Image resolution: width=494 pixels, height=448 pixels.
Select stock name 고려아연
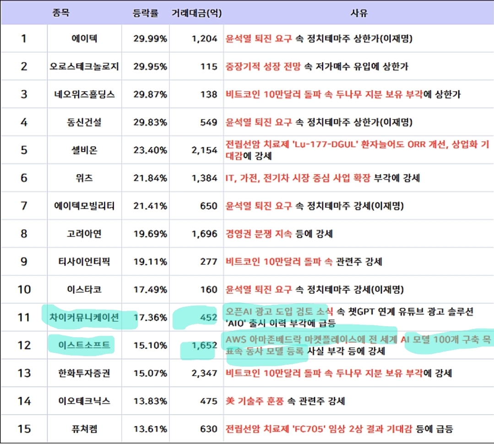84,233
